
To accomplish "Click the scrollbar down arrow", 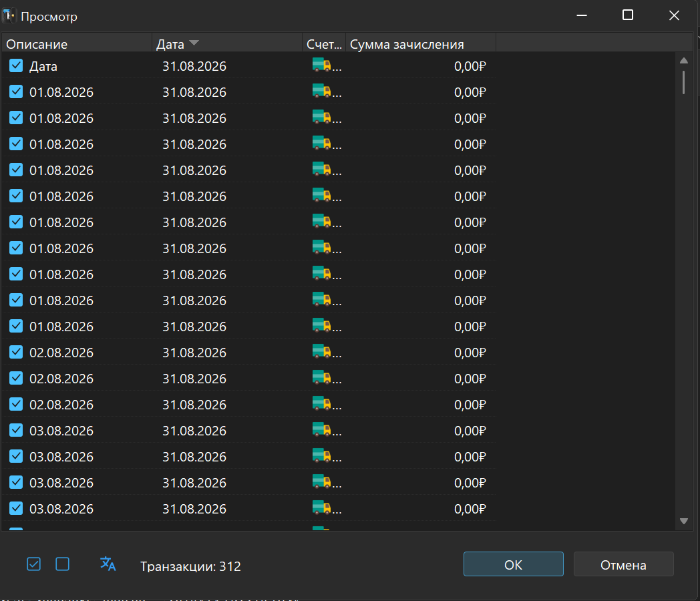I will click(683, 521).
